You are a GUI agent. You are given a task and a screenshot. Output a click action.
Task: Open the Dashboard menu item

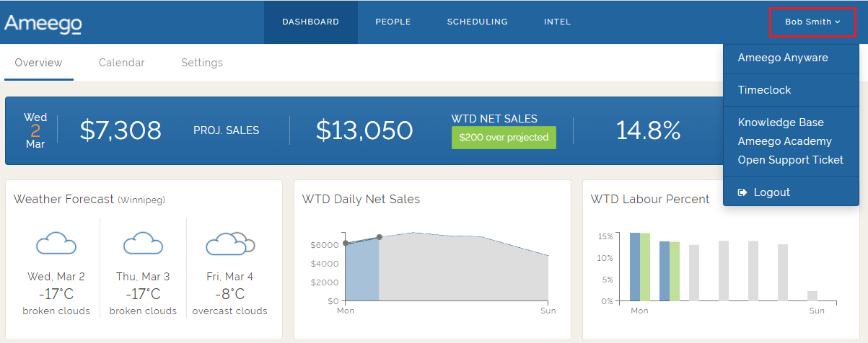tap(310, 22)
